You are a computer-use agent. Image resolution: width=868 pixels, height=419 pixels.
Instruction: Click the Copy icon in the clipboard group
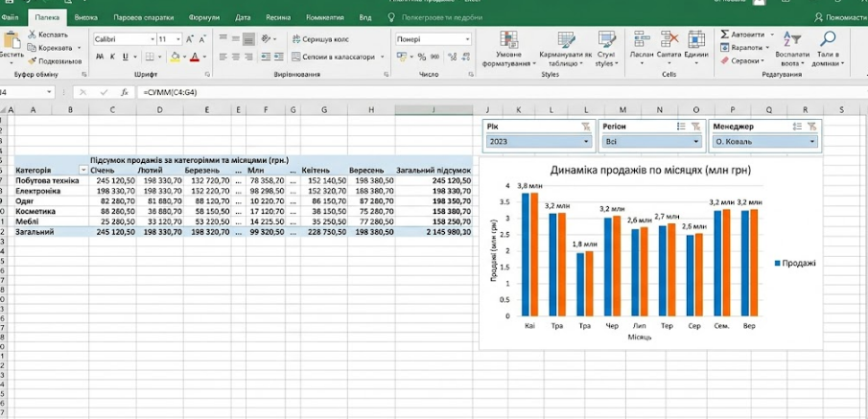point(32,48)
